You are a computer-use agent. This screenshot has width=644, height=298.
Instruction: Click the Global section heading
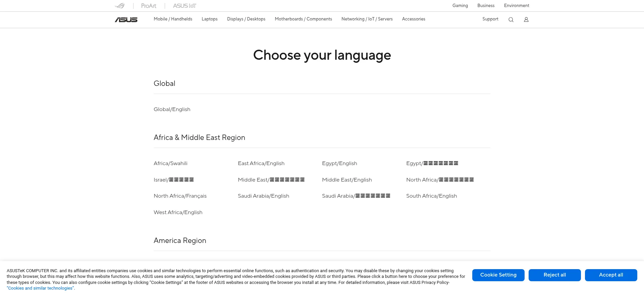point(164,84)
